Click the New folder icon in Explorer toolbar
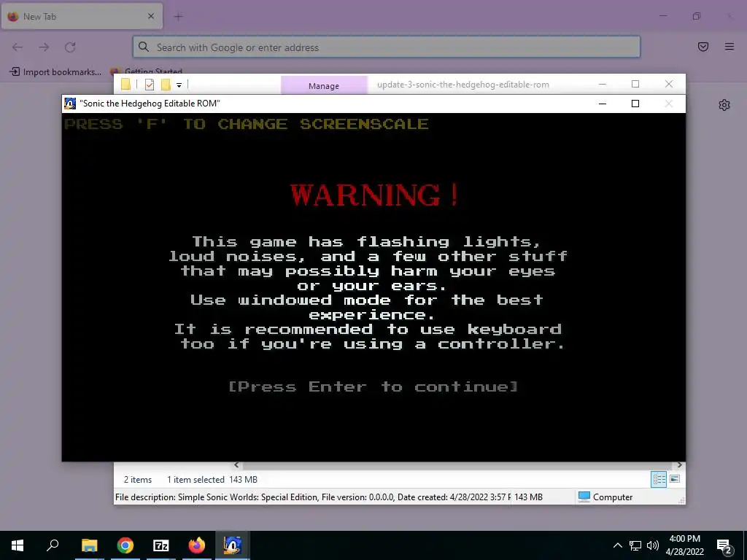Image resolution: width=747 pixels, height=560 pixels. [x=166, y=85]
